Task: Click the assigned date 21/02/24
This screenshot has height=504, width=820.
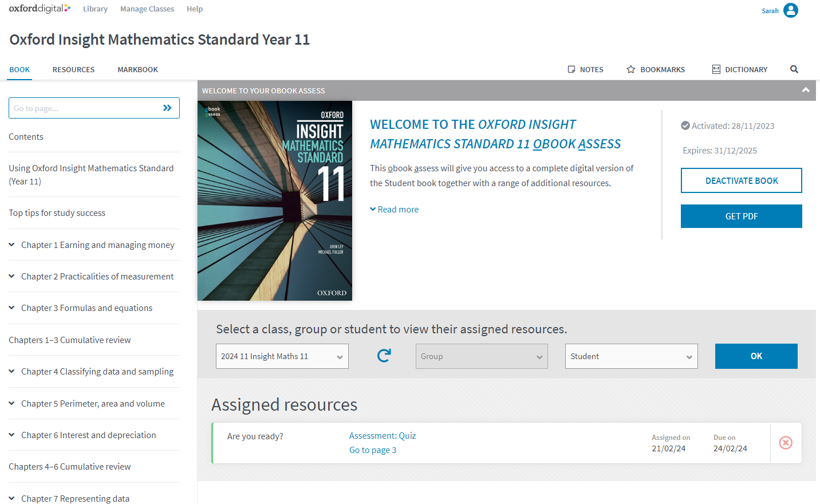Action: (668, 448)
